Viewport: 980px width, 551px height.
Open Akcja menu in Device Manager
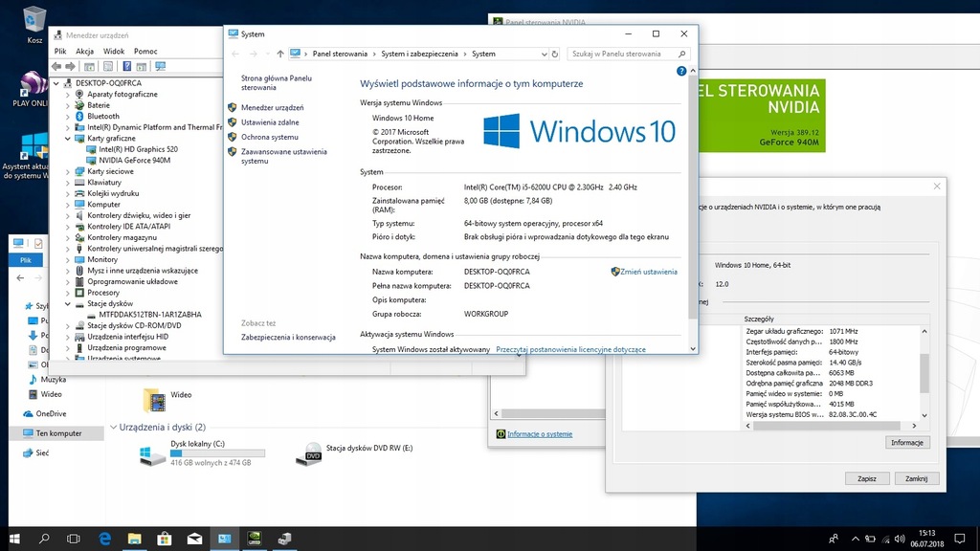[84, 52]
